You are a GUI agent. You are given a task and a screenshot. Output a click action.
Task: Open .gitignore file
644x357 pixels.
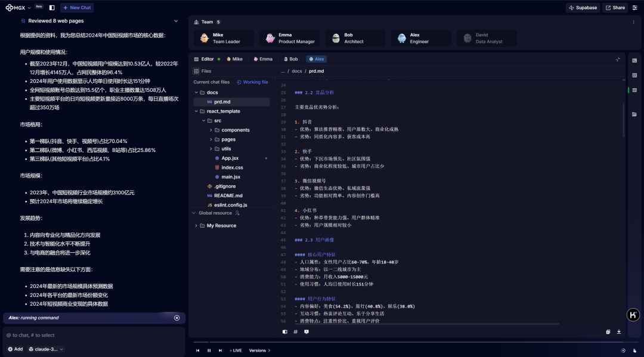[x=225, y=187]
